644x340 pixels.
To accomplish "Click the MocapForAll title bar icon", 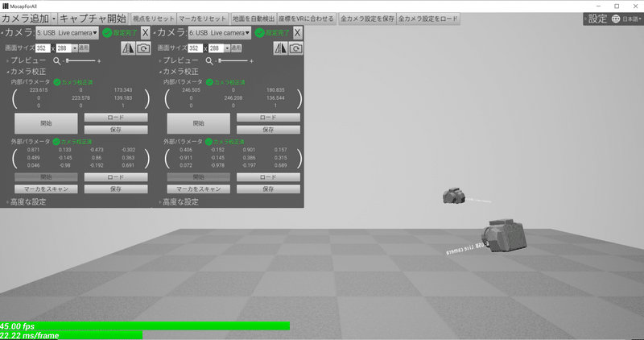I will point(6,6).
